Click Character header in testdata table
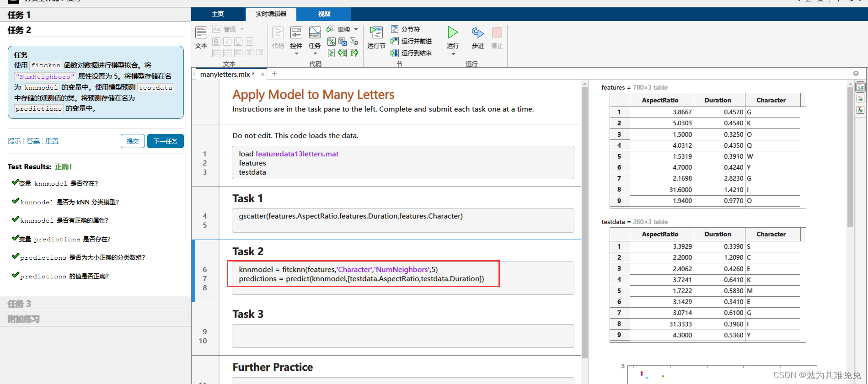This screenshot has width=868, height=384. [x=771, y=234]
